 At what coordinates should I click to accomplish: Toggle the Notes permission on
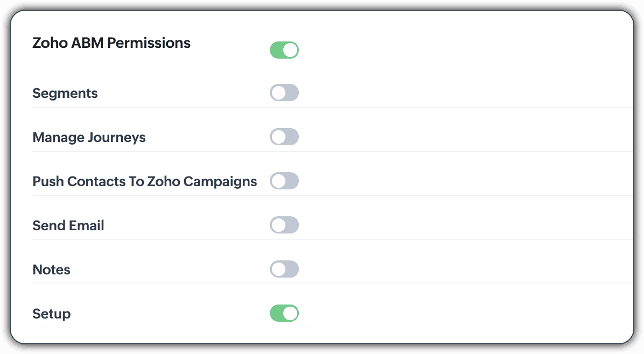point(284,270)
